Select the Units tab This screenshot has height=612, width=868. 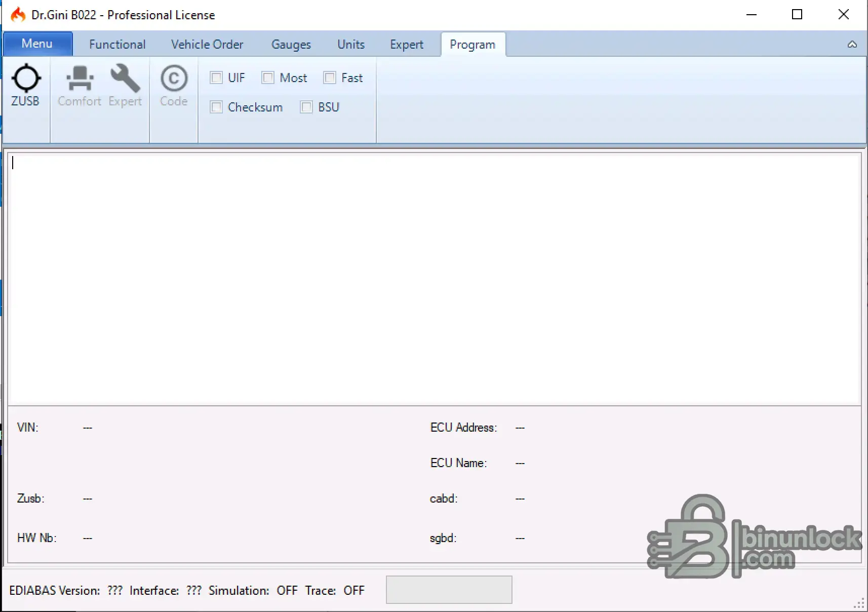point(351,45)
